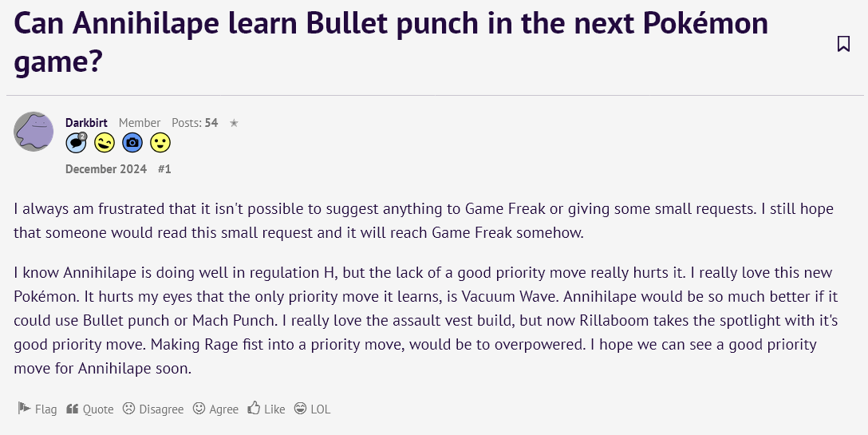Click the star rank icon beside Posts

click(x=235, y=123)
